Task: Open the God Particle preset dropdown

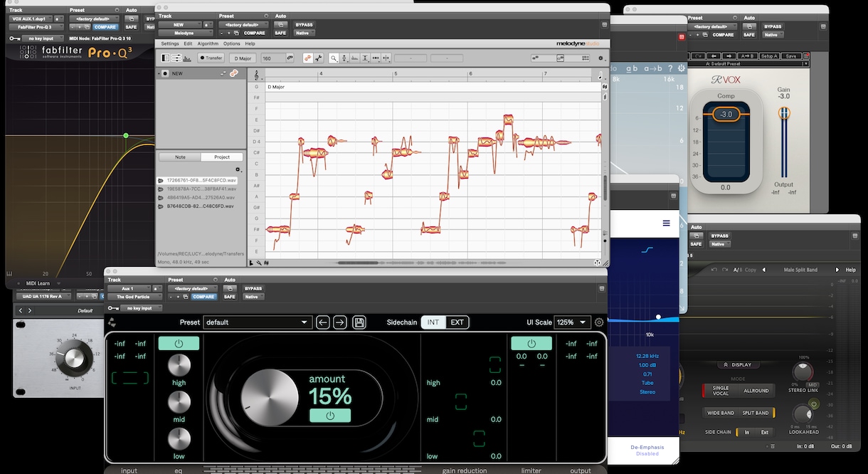Action: tap(258, 322)
